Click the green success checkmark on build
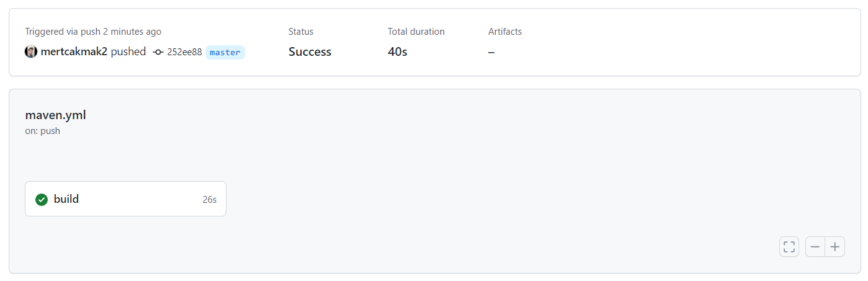868x281 pixels. click(42, 199)
